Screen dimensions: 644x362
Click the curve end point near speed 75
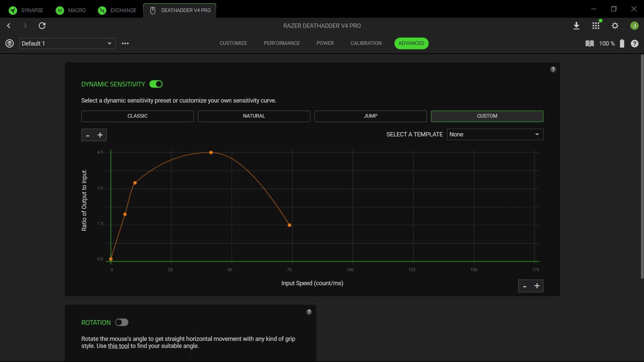(289, 225)
